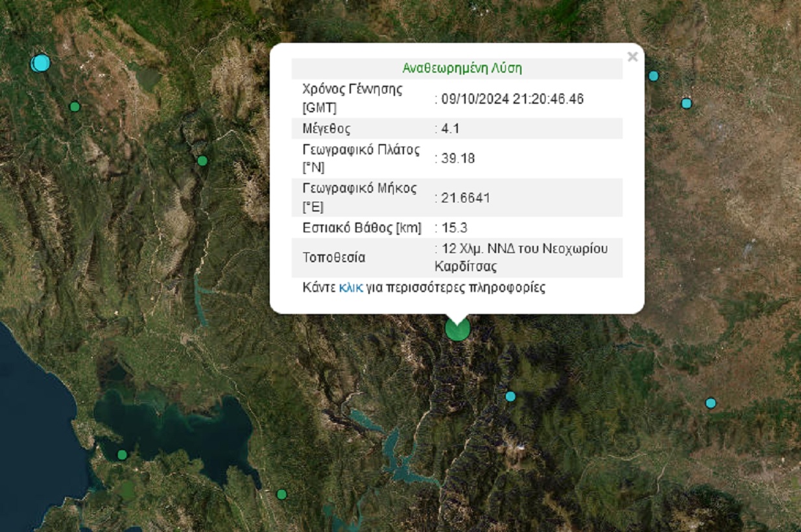Click the longitude value 21.6641
The height and width of the screenshot is (532, 801).
466,198
